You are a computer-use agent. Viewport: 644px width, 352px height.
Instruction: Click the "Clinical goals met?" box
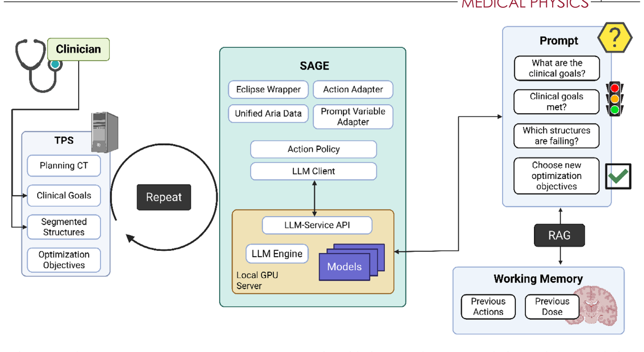pyautogui.click(x=557, y=102)
